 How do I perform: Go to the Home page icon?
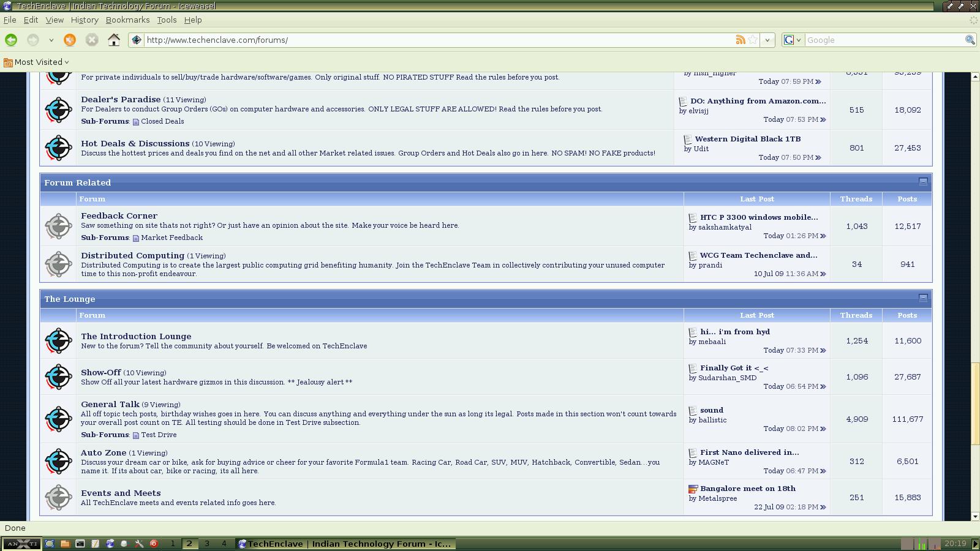(x=114, y=40)
